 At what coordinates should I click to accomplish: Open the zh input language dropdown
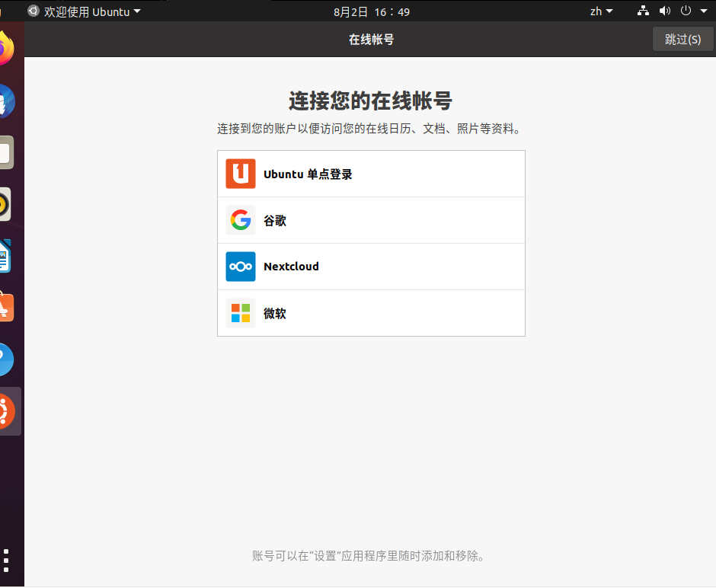pyautogui.click(x=601, y=11)
